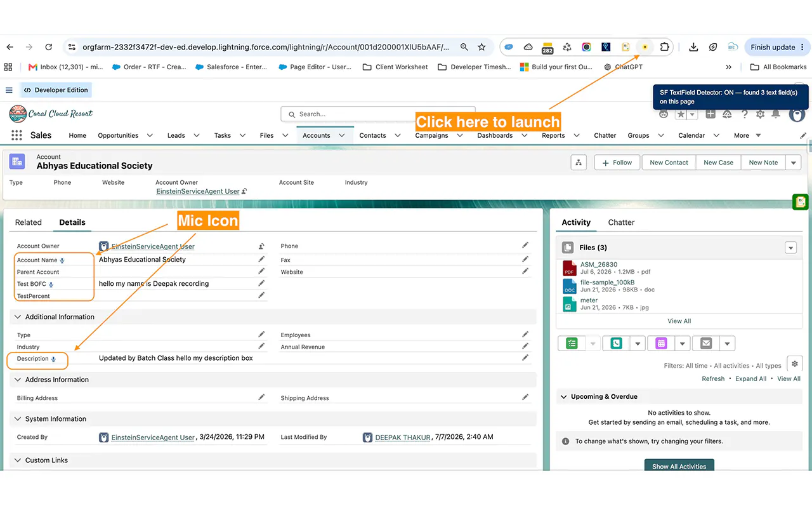
Task: Open the Contacts nav tab
Action: coord(372,135)
